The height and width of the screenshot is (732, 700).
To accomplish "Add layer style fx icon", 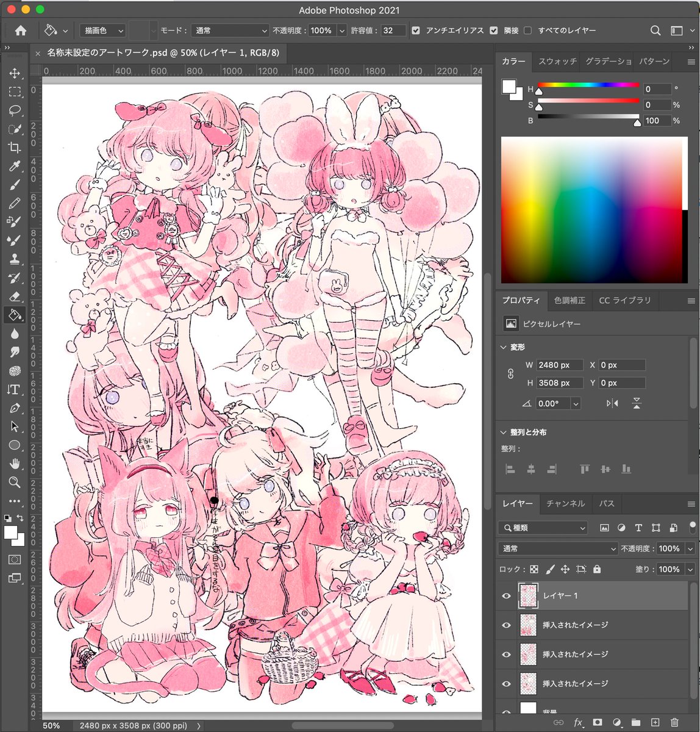I will pos(578,722).
